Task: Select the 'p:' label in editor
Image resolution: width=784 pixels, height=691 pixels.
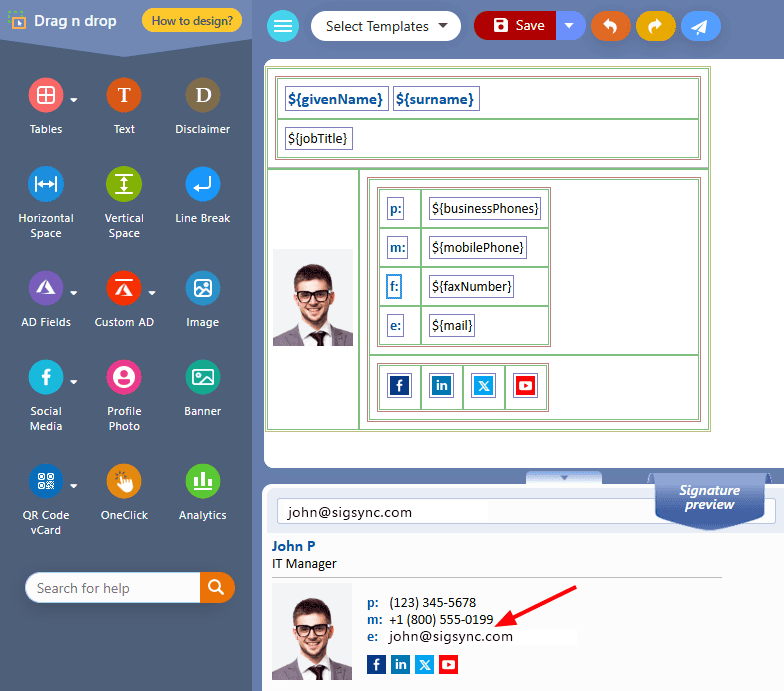Action: 396,208
